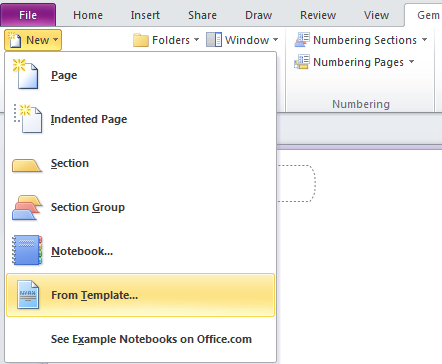The height and width of the screenshot is (364, 442).
Task: Click Numbering Sections label text
Action: (x=365, y=40)
